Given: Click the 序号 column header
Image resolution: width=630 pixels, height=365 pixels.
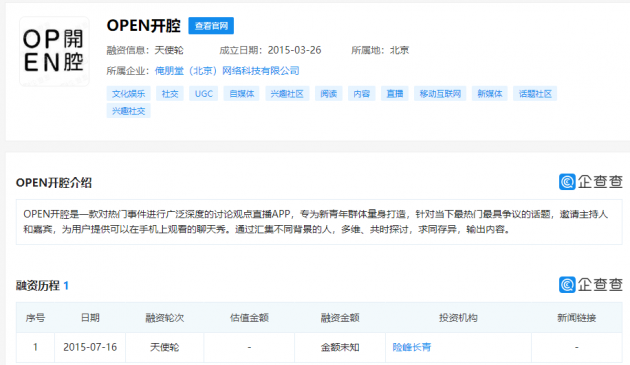Looking at the screenshot, I should click(x=35, y=318).
